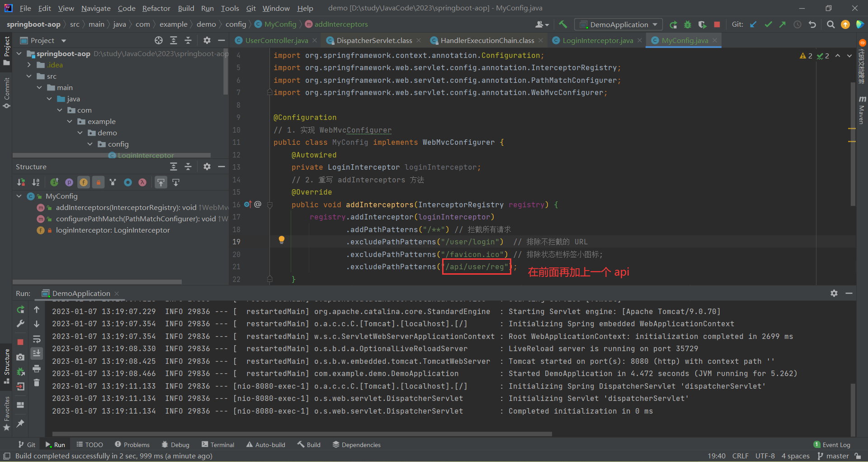Click Git update project arrow

click(x=753, y=24)
